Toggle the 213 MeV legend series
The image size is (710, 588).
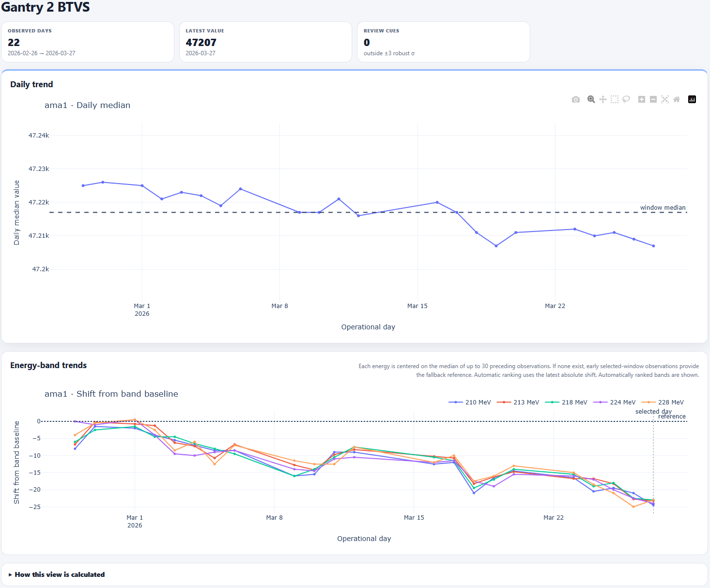pos(518,402)
